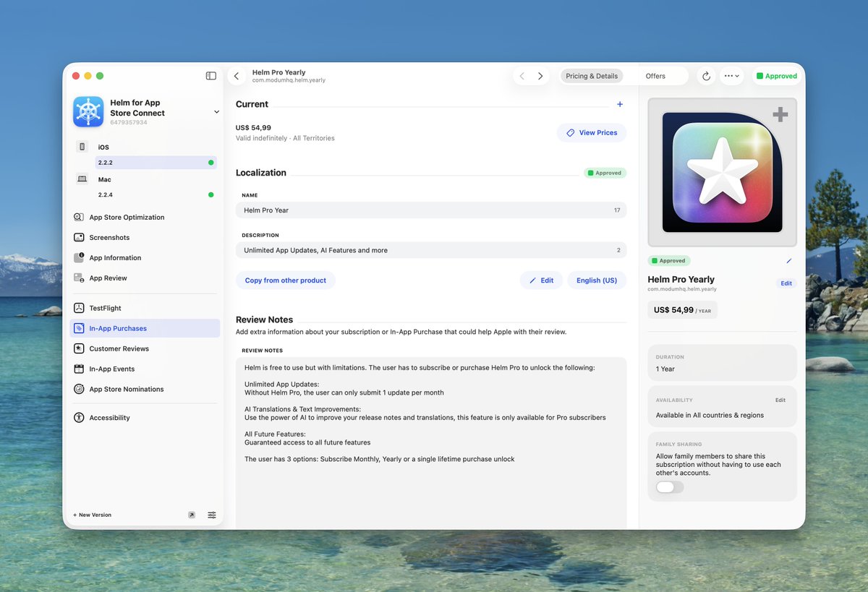Click the localization Edit button with pencil
Image resolution: width=868 pixels, height=592 pixels.
click(x=541, y=280)
